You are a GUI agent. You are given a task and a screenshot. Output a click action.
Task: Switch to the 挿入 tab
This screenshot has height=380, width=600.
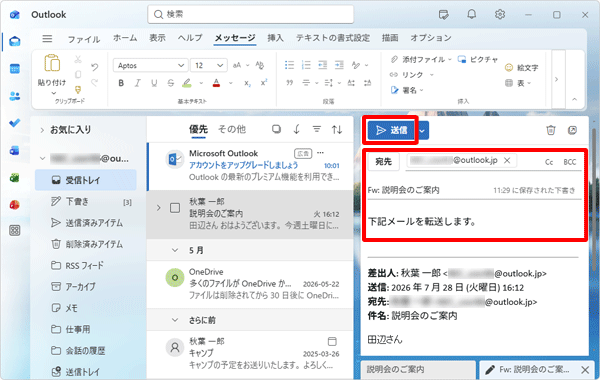[x=276, y=38]
